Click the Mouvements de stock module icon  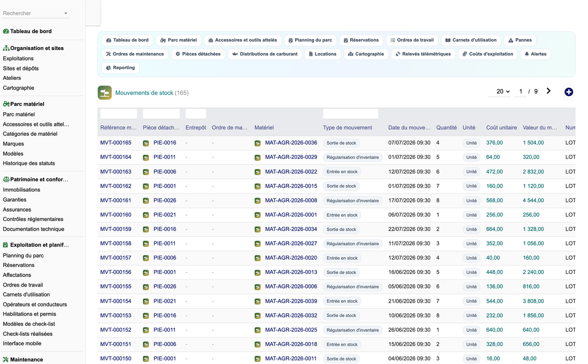[104, 93]
